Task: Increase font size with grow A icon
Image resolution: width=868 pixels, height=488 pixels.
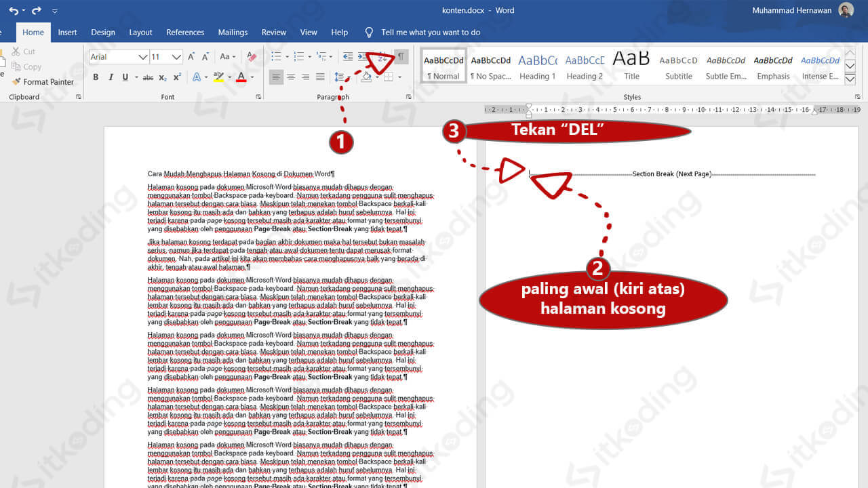Action: [x=192, y=57]
